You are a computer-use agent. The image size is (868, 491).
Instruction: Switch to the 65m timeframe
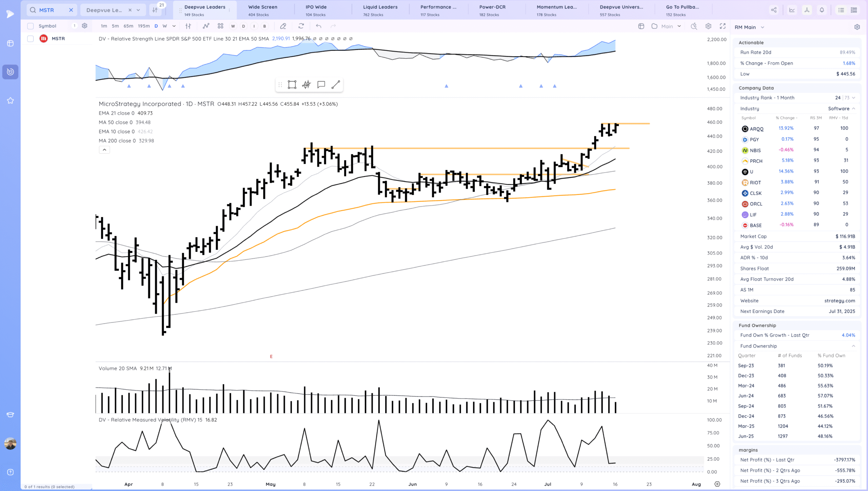[x=128, y=26]
